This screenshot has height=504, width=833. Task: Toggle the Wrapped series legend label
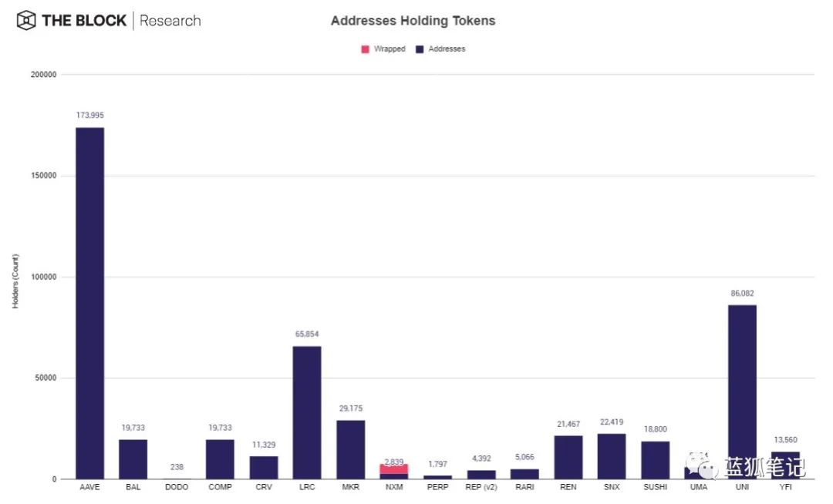tap(390, 49)
